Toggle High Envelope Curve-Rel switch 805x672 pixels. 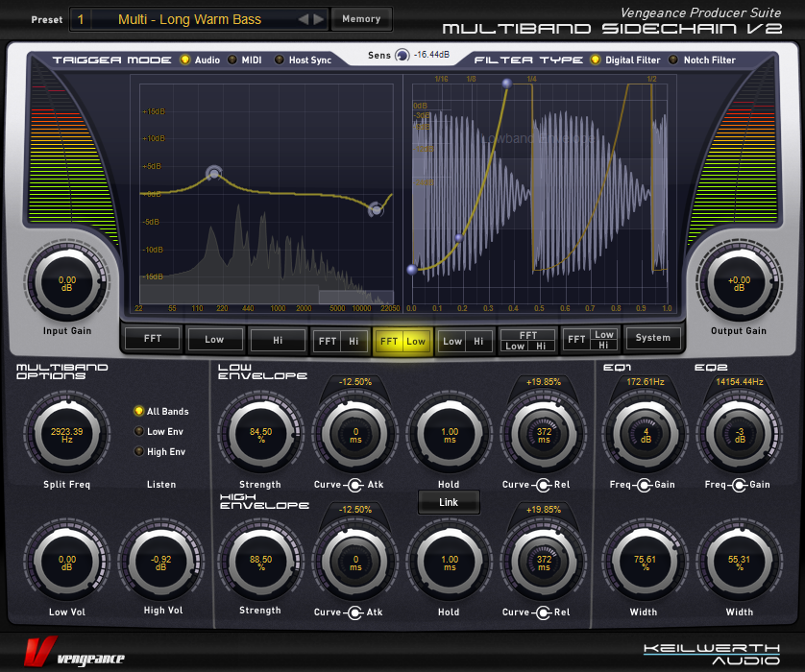tap(543, 612)
